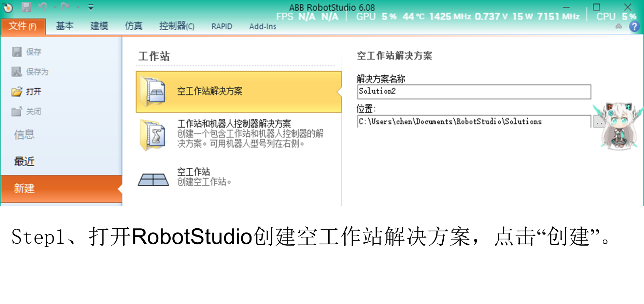Open the redo history dropdown arrow

point(78,7)
